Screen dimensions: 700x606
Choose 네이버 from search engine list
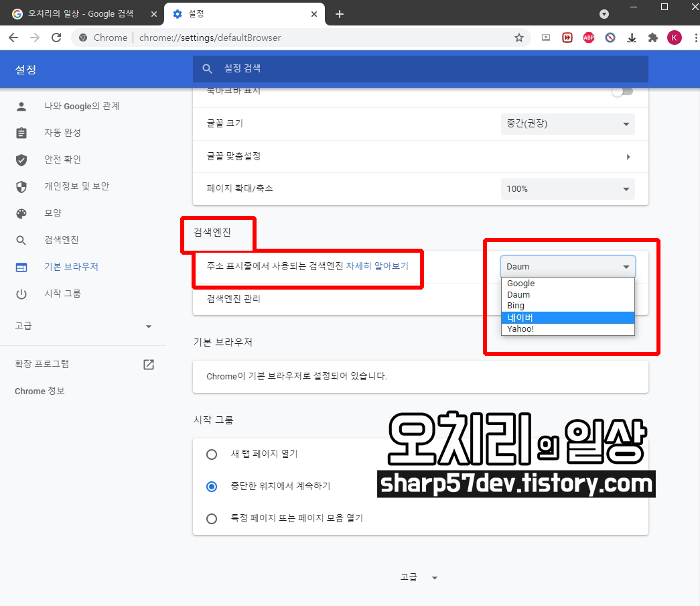point(568,318)
